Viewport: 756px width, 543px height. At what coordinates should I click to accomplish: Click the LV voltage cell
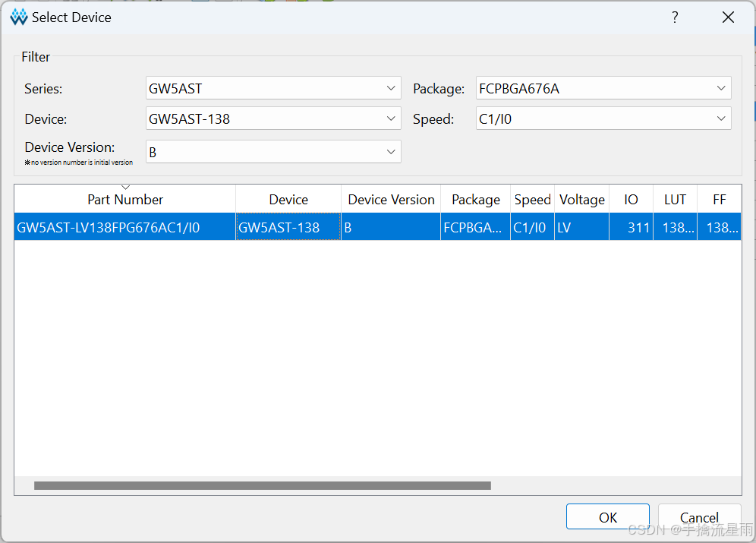click(x=582, y=227)
